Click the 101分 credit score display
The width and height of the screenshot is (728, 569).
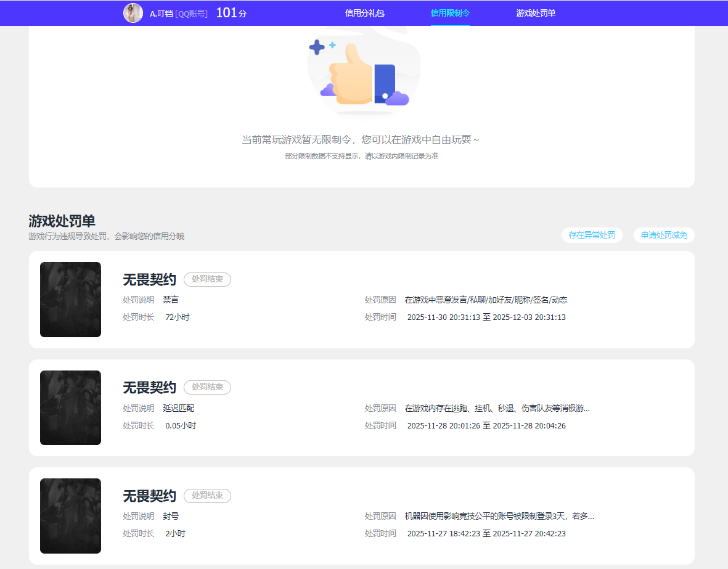230,12
